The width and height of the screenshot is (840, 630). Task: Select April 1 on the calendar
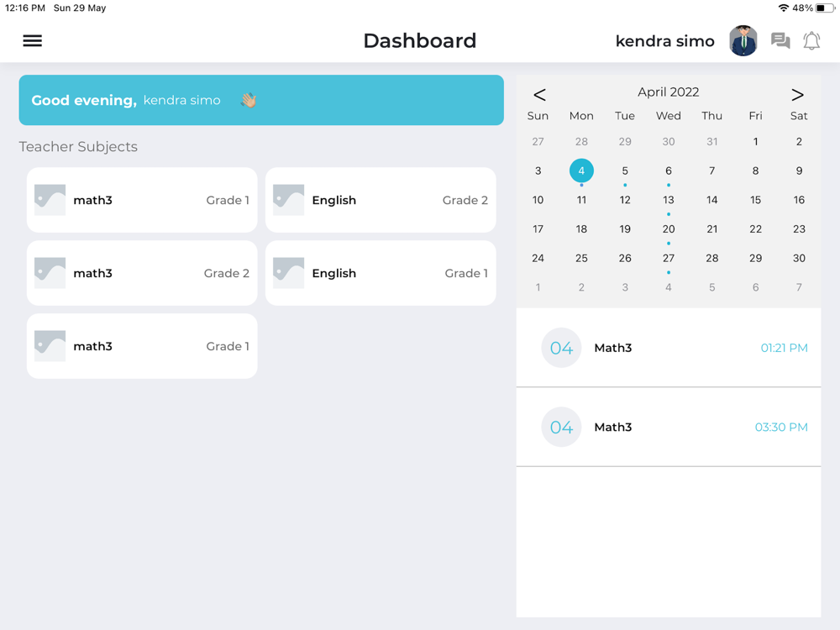755,141
